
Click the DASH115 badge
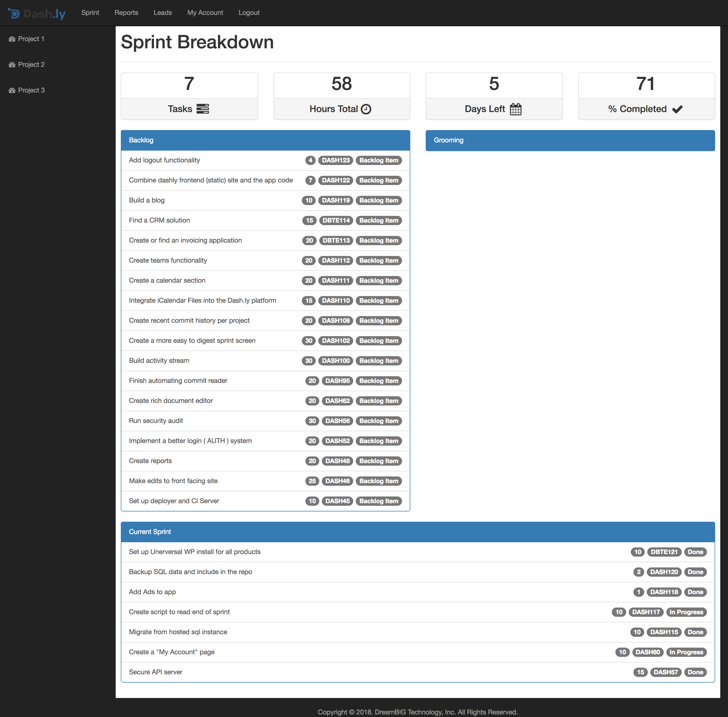(664, 632)
